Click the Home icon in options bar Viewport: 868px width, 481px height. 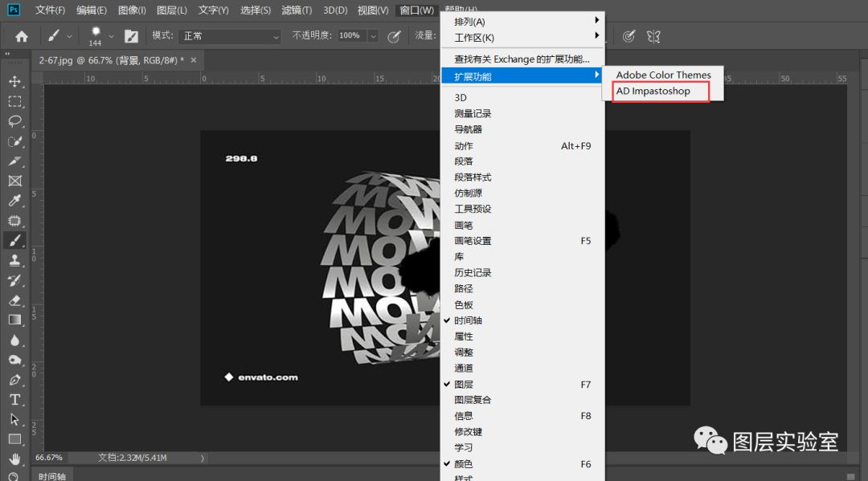[x=22, y=36]
